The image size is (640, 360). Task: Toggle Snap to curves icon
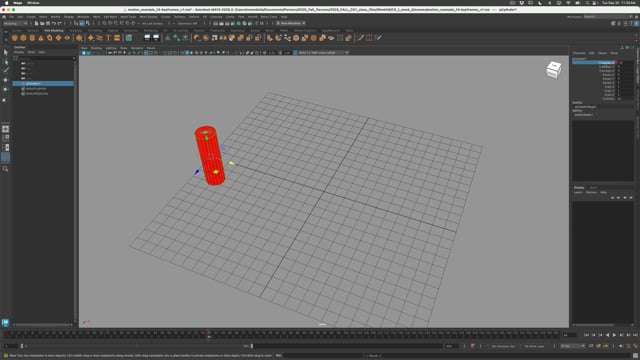coord(110,24)
